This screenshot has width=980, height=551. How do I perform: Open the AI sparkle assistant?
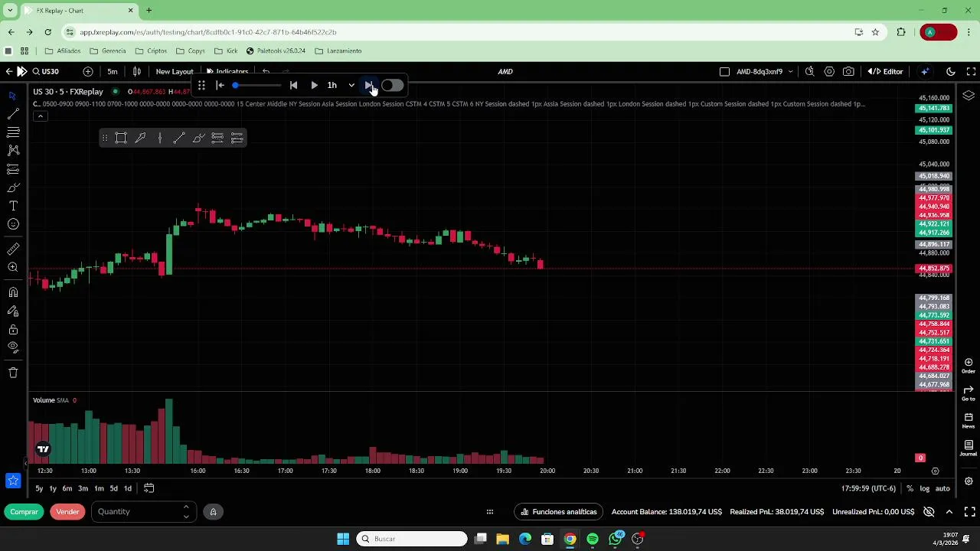(926, 71)
